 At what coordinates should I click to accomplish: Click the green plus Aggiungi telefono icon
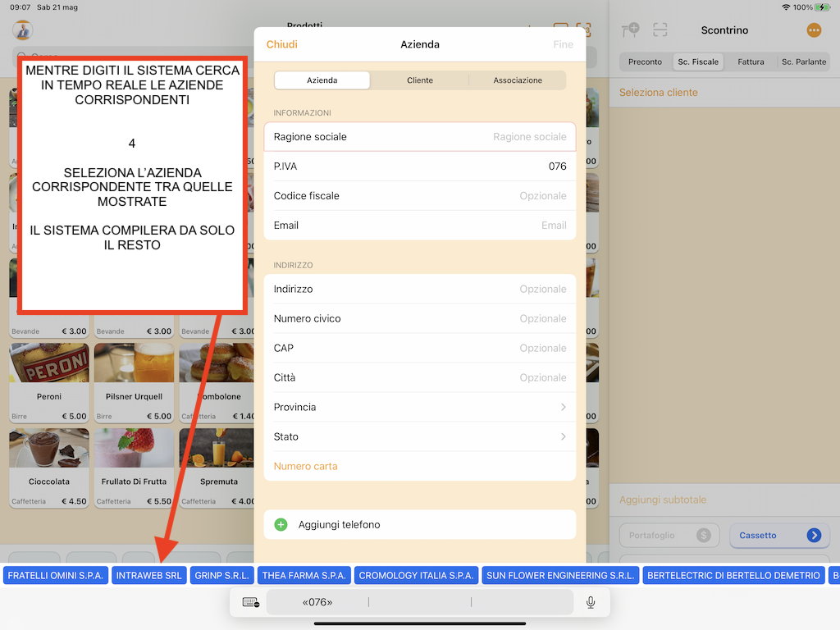281,524
